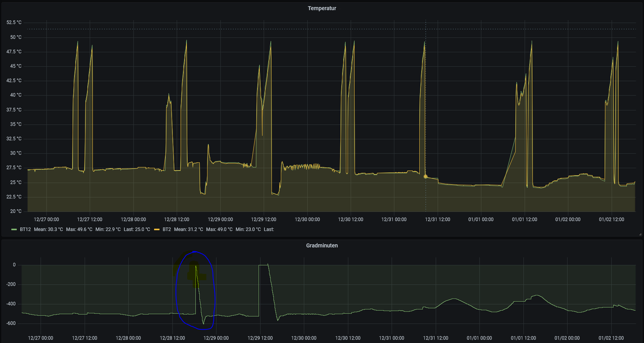Image resolution: width=644 pixels, height=343 pixels.
Task: Click '12/27 00:00' on Temperatur x-axis
Action: click(46, 219)
